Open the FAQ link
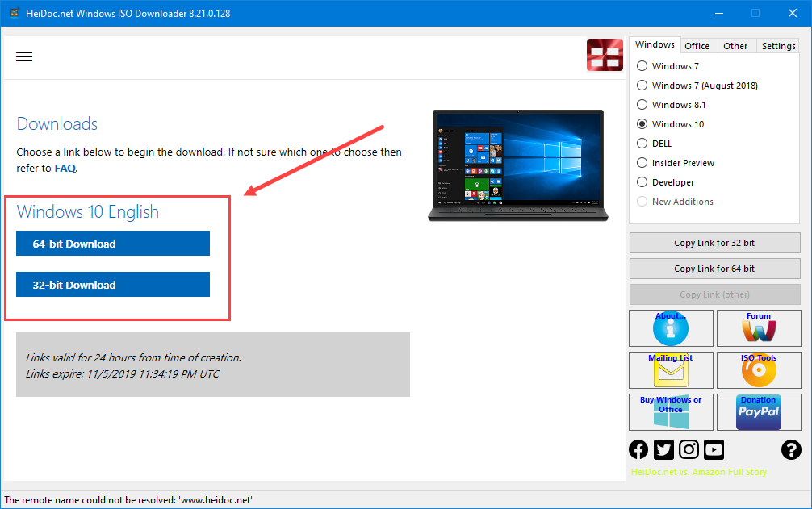The image size is (812, 509). [65, 168]
